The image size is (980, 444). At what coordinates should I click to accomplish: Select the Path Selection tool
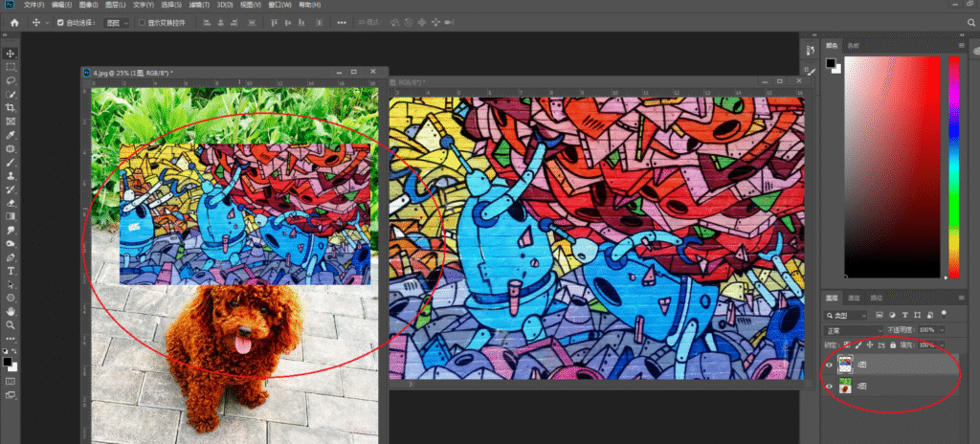click(11, 284)
